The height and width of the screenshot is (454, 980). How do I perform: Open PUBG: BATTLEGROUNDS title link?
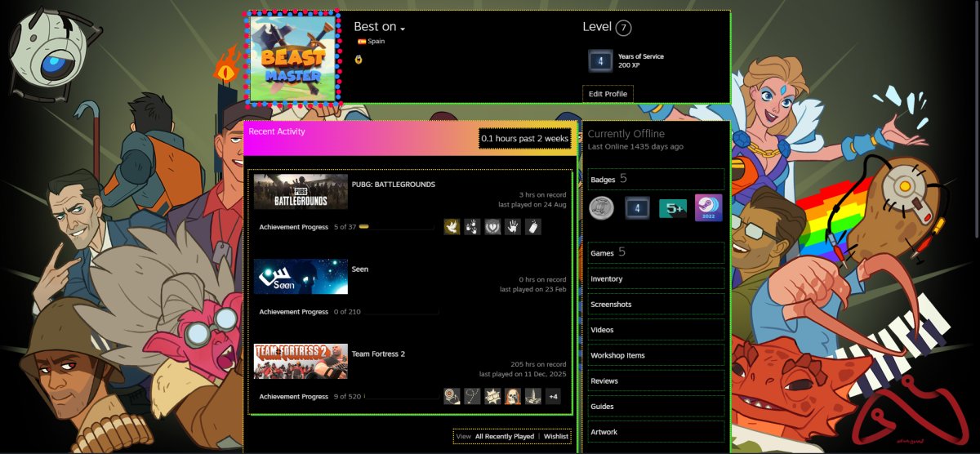(x=394, y=185)
